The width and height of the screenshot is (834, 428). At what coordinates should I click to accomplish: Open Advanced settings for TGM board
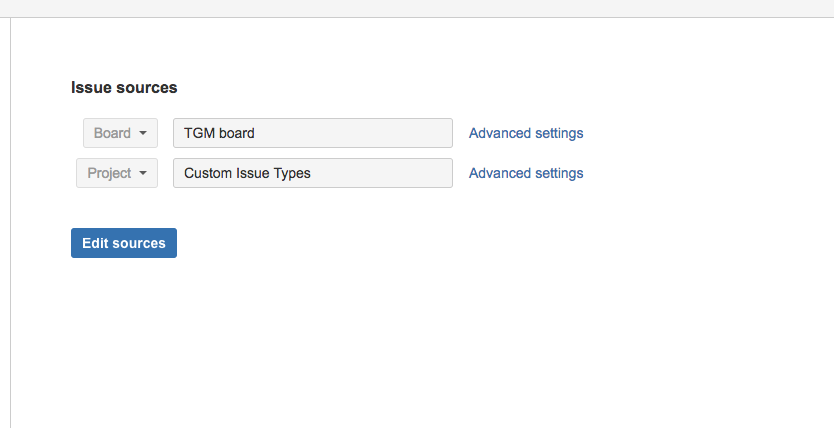(526, 133)
